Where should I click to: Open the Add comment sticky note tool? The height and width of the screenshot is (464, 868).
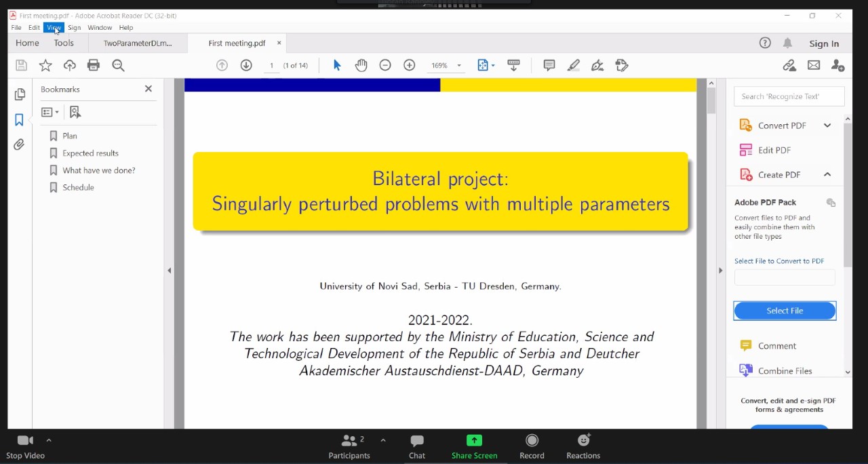tap(549, 65)
